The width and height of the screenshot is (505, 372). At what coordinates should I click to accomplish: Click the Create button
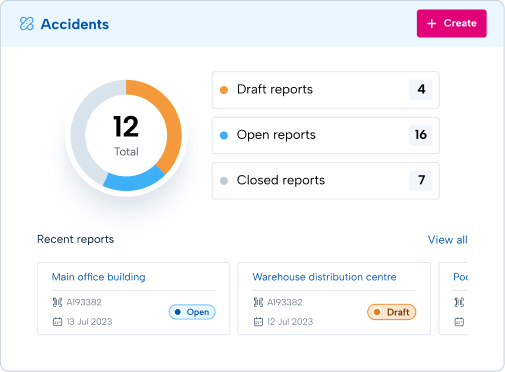(x=451, y=23)
